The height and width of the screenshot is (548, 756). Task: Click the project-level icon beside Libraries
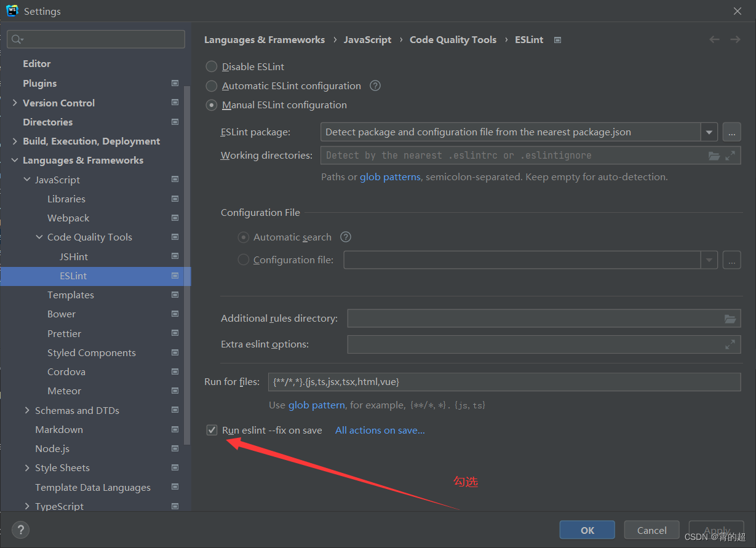pyautogui.click(x=175, y=199)
